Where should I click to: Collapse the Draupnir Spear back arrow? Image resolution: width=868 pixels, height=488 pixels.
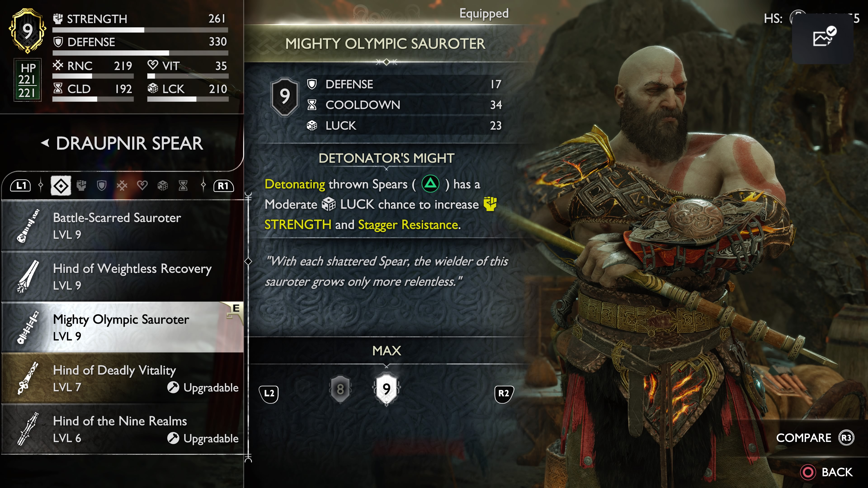45,143
